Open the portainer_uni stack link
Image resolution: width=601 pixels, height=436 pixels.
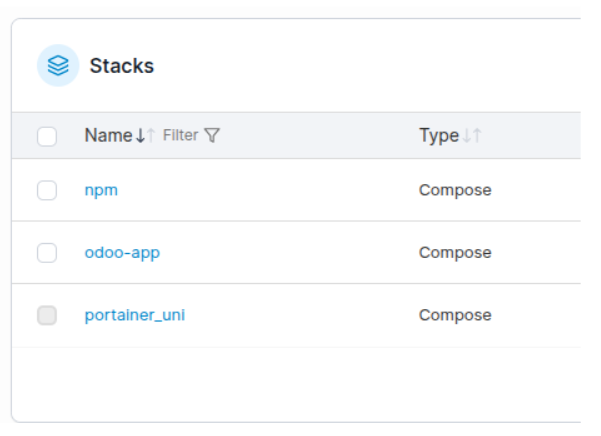[135, 315]
